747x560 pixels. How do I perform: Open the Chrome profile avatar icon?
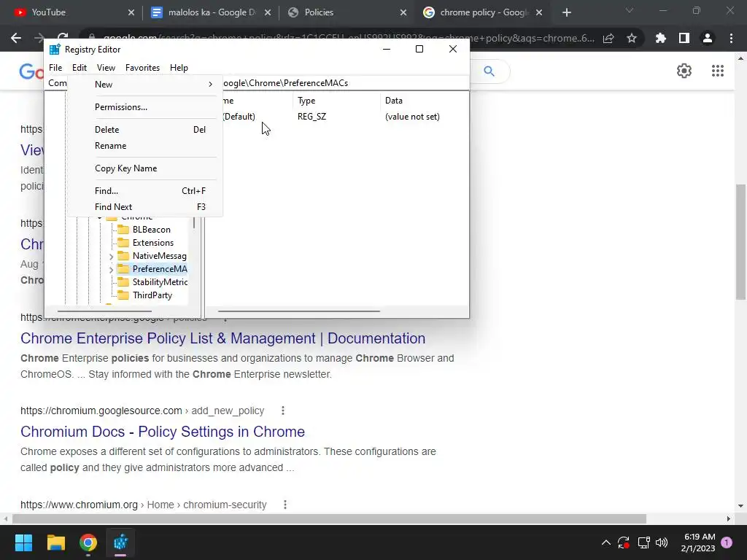(708, 38)
